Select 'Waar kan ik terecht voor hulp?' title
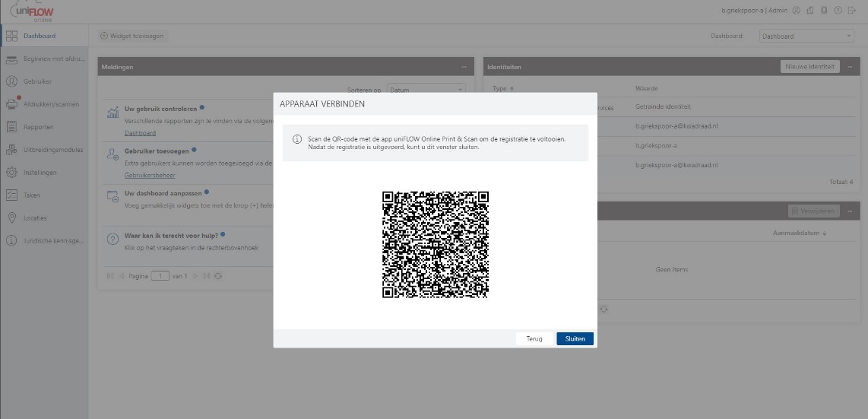The width and height of the screenshot is (868, 419). (171, 235)
